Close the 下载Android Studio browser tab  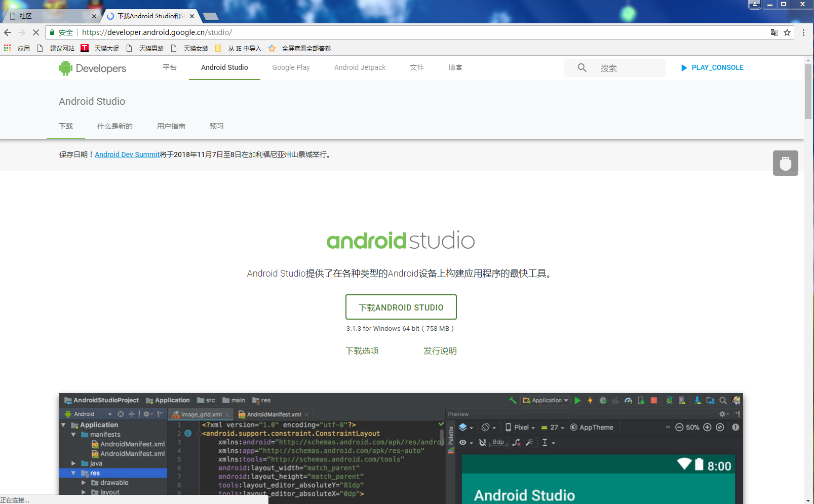point(192,16)
